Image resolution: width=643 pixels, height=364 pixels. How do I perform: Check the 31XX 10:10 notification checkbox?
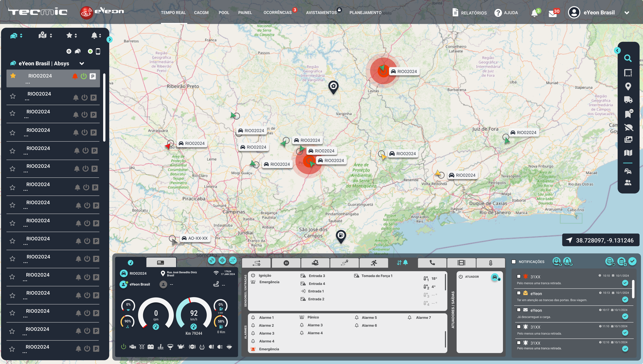click(x=519, y=276)
